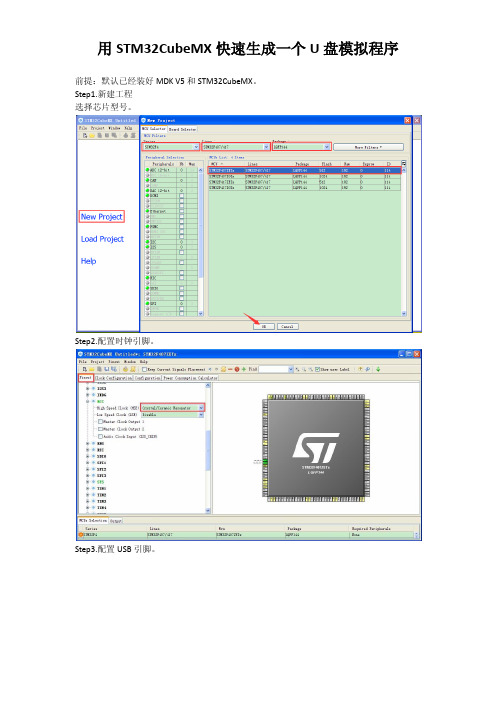Tick the DCMI peripheral checkbox
Viewport: 496px width, 702px height.
[x=182, y=196]
